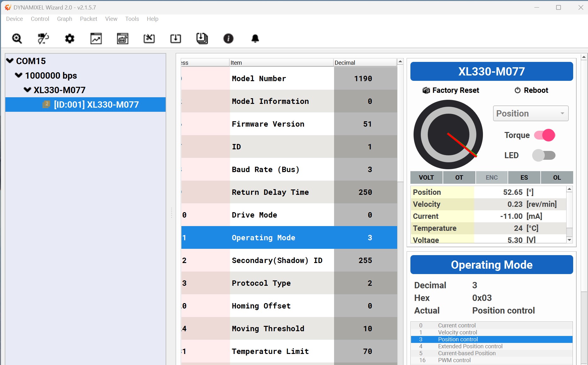588x365 pixels.
Task: Select the Baud Rate (Bus) row
Action: click(289, 169)
